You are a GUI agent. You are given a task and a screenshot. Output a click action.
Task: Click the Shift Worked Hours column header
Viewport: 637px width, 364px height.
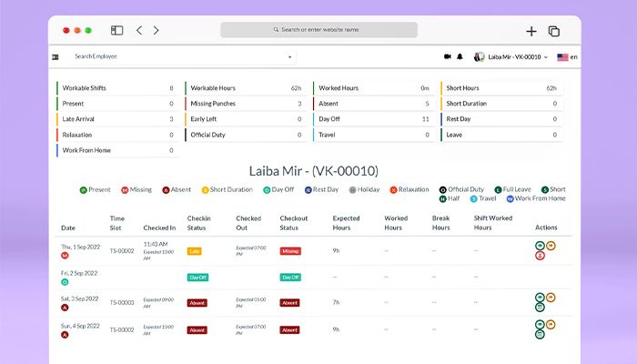(493, 223)
